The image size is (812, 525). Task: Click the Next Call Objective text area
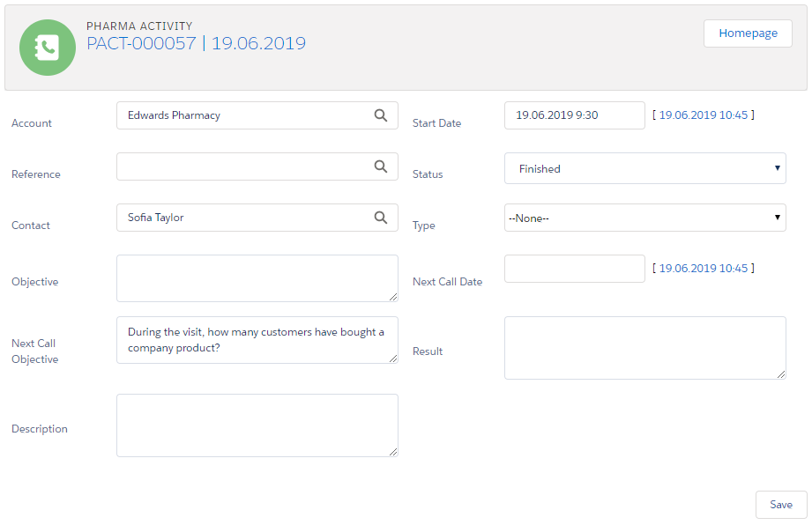coord(257,340)
